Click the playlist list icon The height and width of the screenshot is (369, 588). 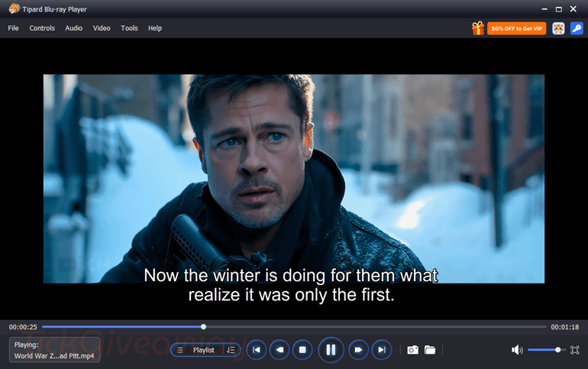pyautogui.click(x=180, y=350)
